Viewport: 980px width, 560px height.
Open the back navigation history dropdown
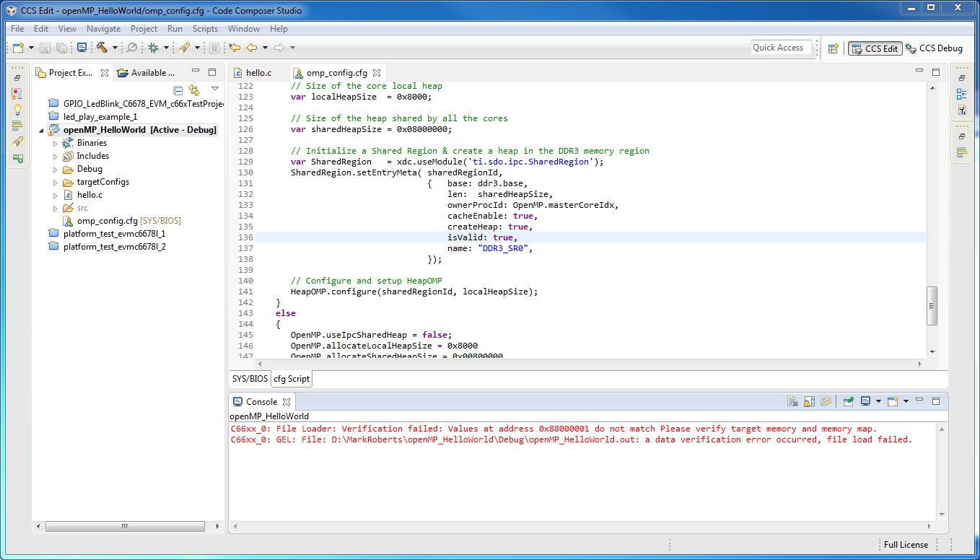point(265,48)
